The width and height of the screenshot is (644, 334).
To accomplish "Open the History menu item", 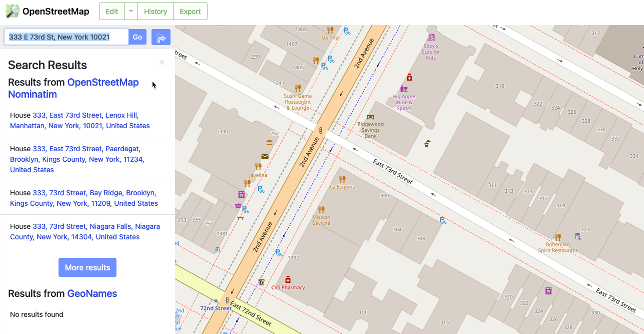I will tap(155, 11).
